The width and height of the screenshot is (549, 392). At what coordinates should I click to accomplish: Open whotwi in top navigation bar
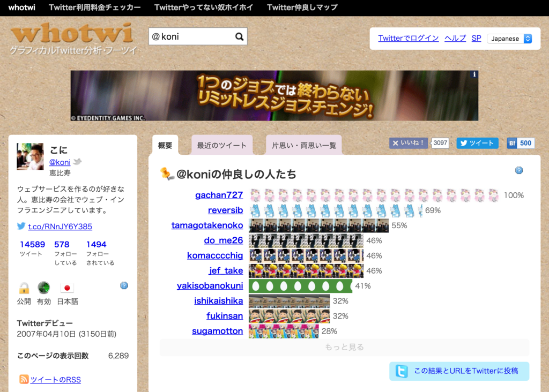tap(21, 7)
